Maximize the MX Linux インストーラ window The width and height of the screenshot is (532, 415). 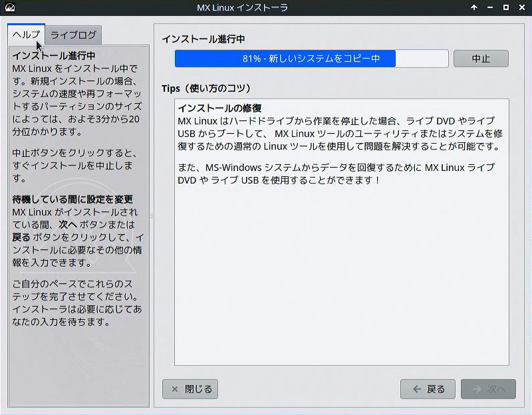(x=506, y=7)
